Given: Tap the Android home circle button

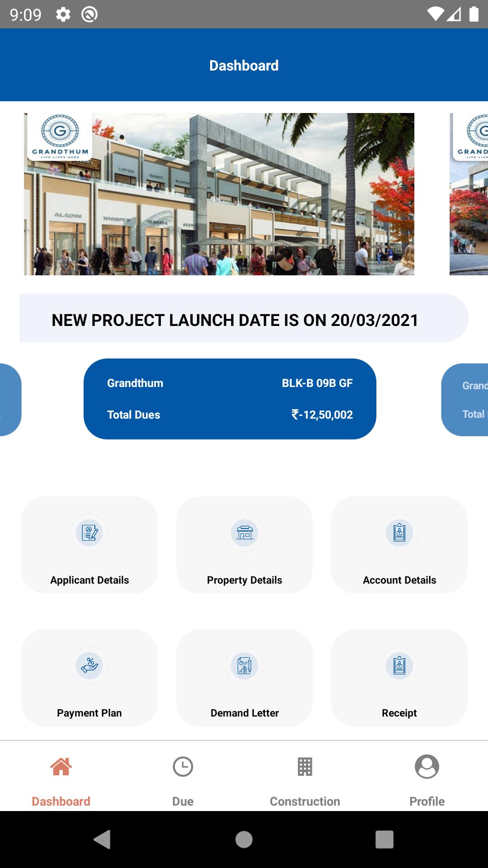Looking at the screenshot, I should (244, 840).
